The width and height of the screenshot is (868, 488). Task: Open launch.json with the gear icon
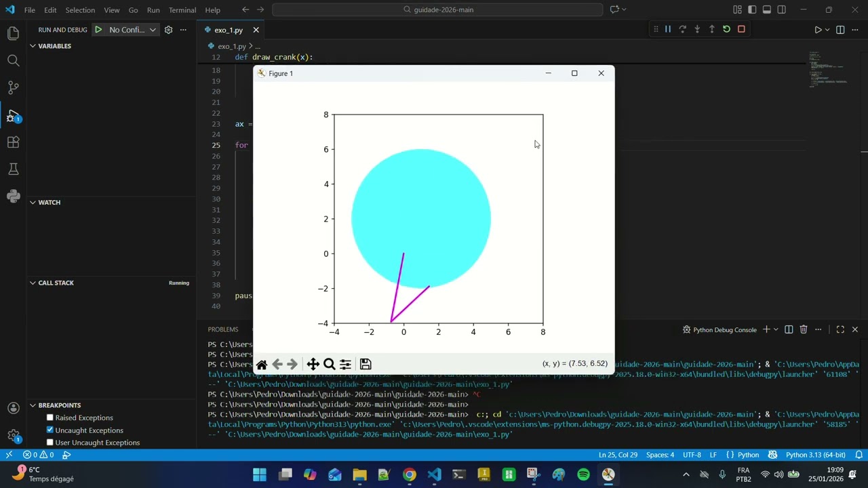pyautogui.click(x=168, y=30)
